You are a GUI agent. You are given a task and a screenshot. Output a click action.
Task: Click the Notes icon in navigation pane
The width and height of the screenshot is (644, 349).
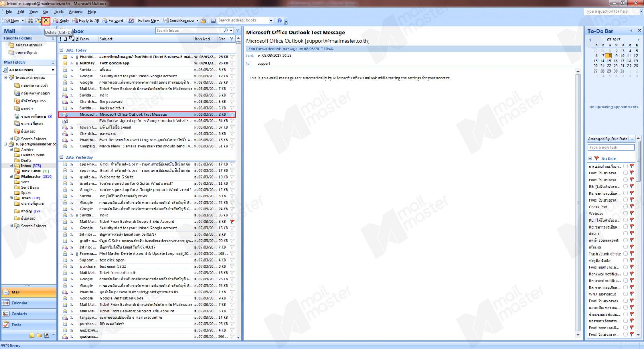pos(32,335)
